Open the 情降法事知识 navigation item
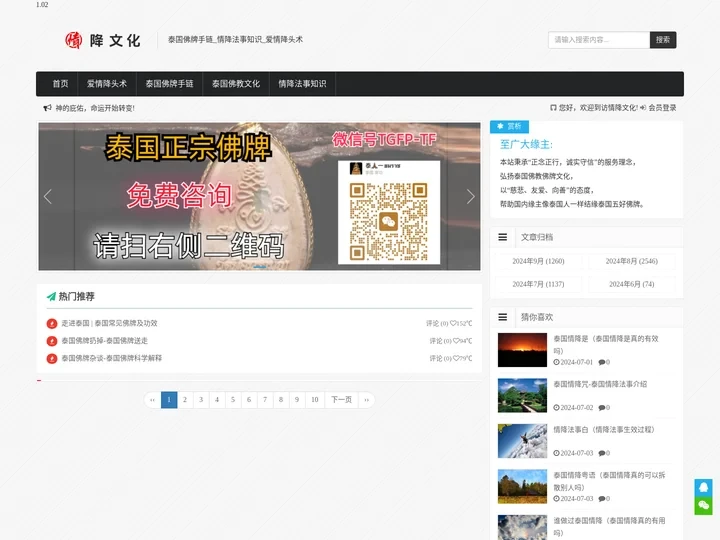 point(302,84)
